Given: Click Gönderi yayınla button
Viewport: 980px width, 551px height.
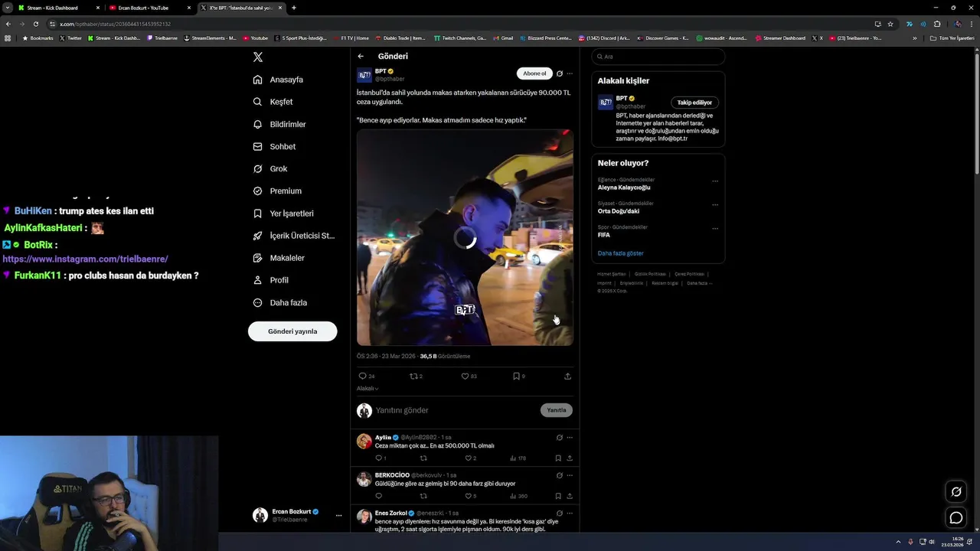Looking at the screenshot, I should (x=292, y=331).
